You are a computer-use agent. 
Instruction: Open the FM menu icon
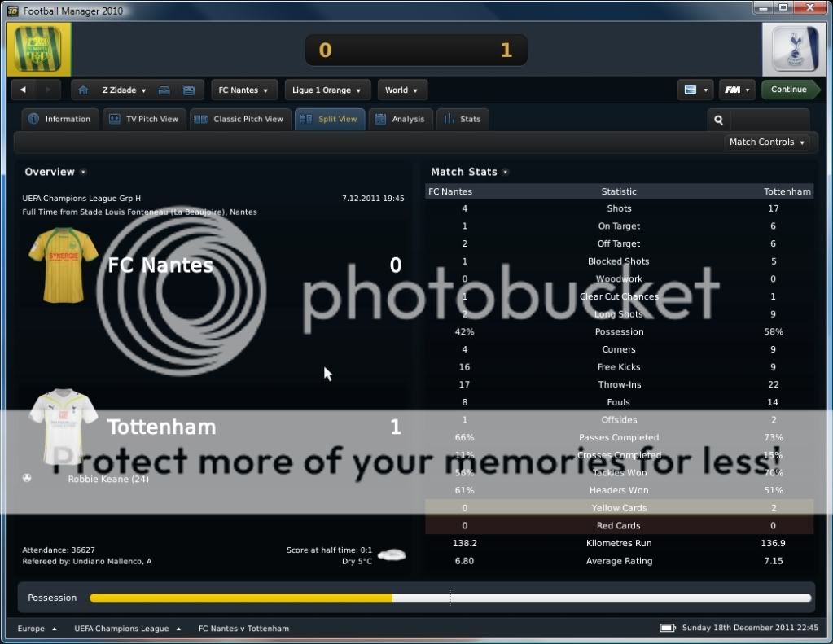point(736,90)
